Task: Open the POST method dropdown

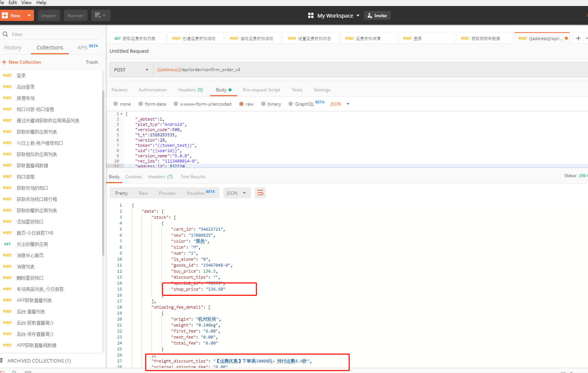Action: (x=131, y=70)
